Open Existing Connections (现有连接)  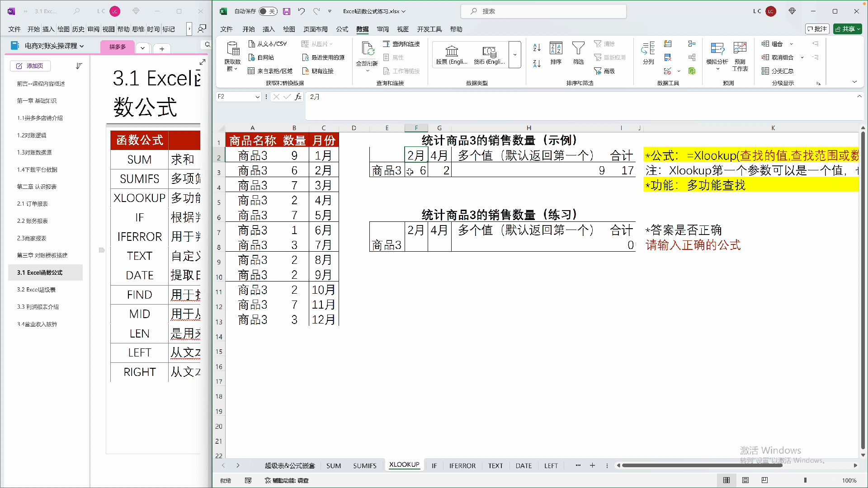(318, 71)
